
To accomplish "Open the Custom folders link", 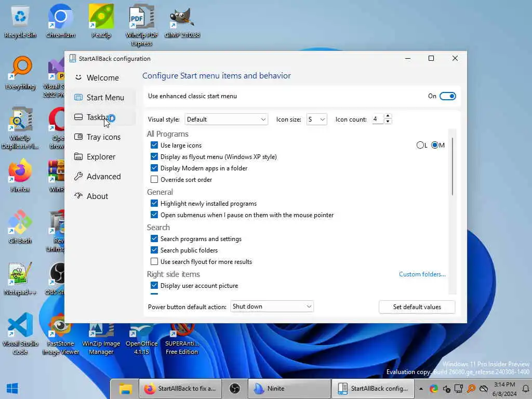I will 422,274.
